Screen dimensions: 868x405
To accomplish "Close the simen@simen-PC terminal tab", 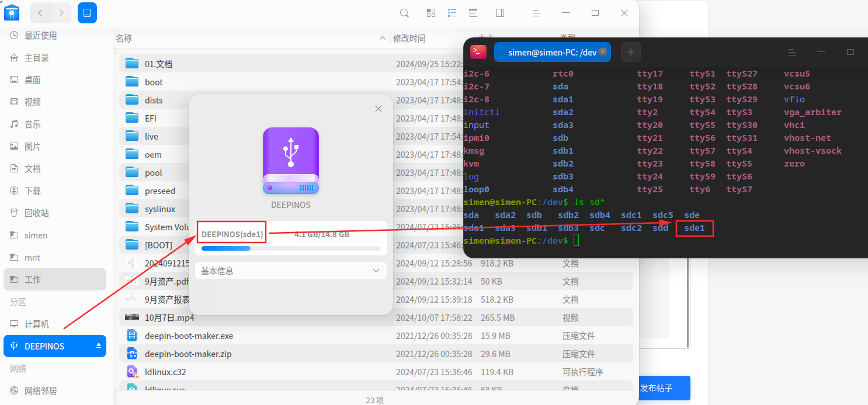I will click(x=603, y=52).
